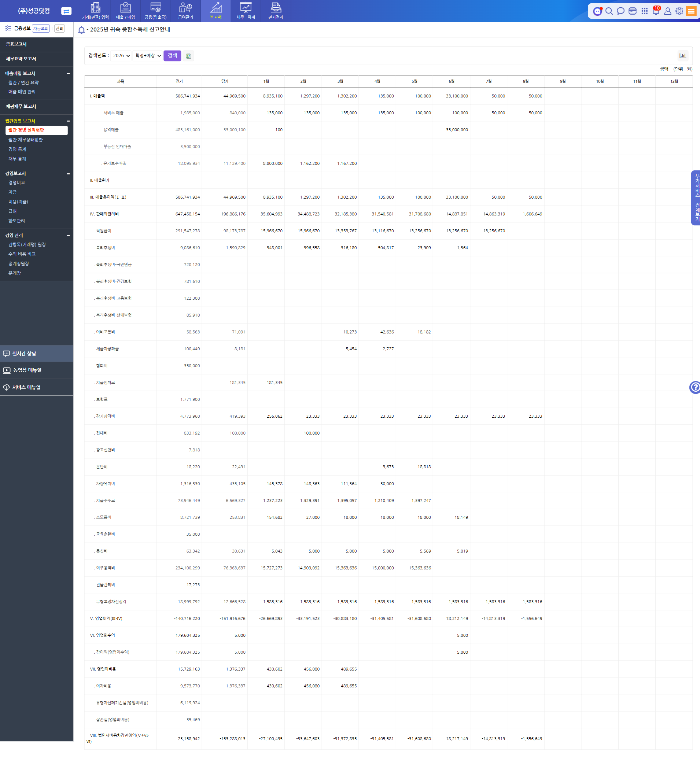Select 급여 under 경영보고서
This screenshot has height=757, width=700.
click(12, 211)
